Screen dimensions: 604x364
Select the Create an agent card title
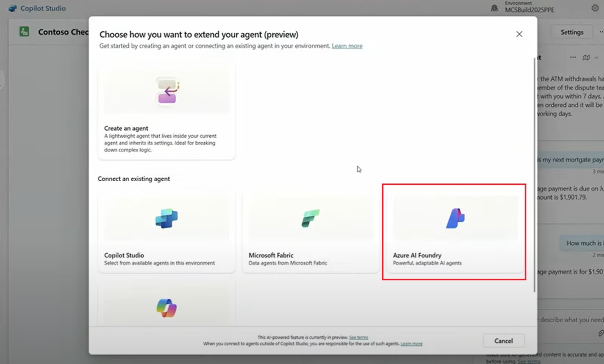click(126, 128)
